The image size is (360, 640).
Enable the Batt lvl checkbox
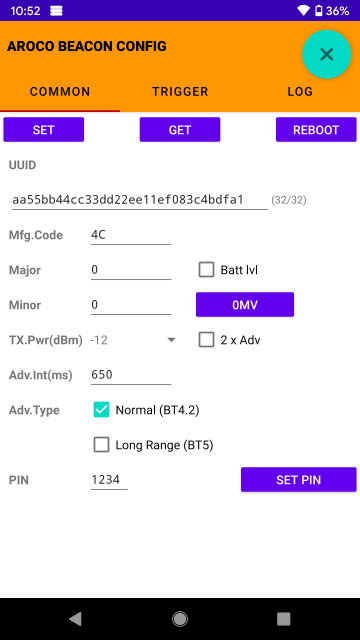click(x=207, y=270)
